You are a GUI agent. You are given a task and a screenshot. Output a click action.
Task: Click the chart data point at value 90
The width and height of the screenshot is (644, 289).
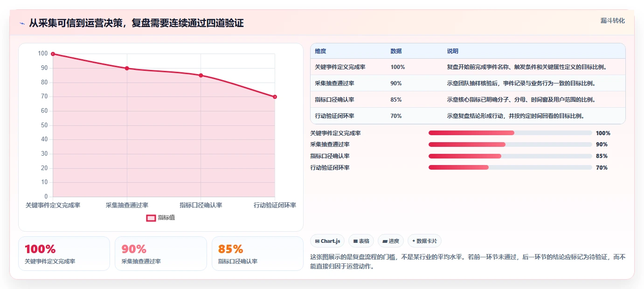[127, 69]
